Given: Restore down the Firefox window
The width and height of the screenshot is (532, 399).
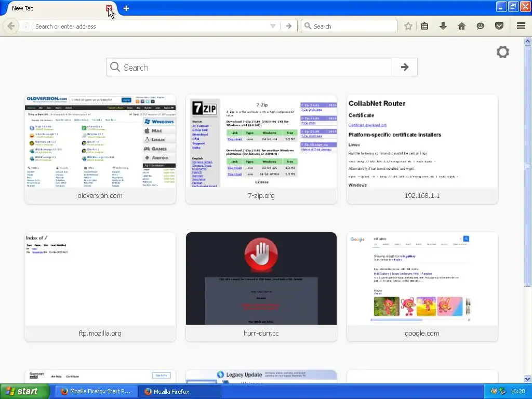Looking at the screenshot, I should click(x=513, y=7).
